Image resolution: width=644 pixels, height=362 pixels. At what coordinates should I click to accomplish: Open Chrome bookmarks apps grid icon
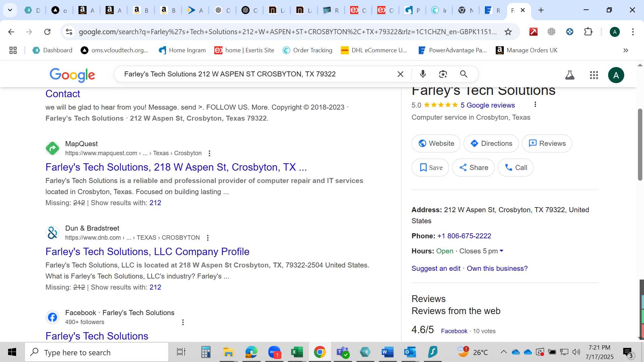[13, 50]
